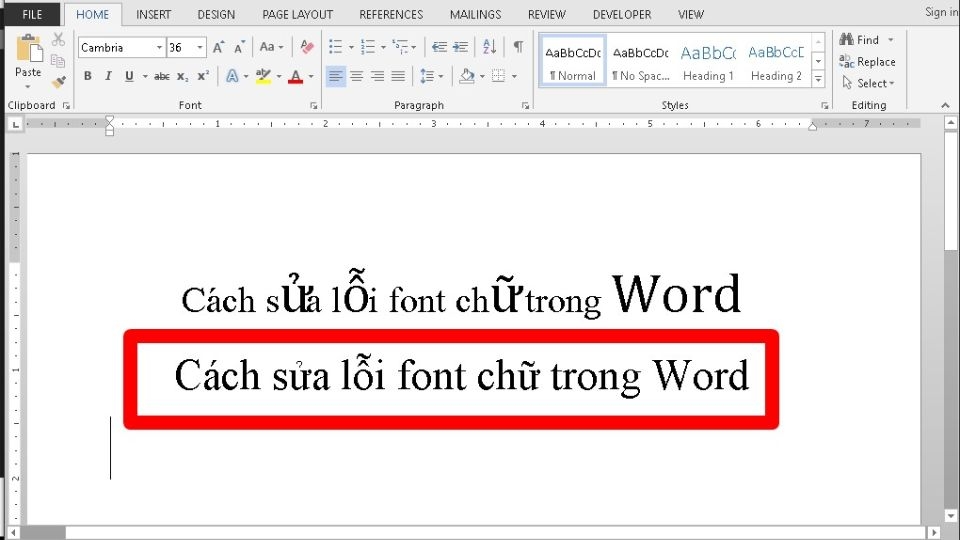This screenshot has height=540, width=960.
Task: Start a numbered list
Action: click(x=368, y=47)
